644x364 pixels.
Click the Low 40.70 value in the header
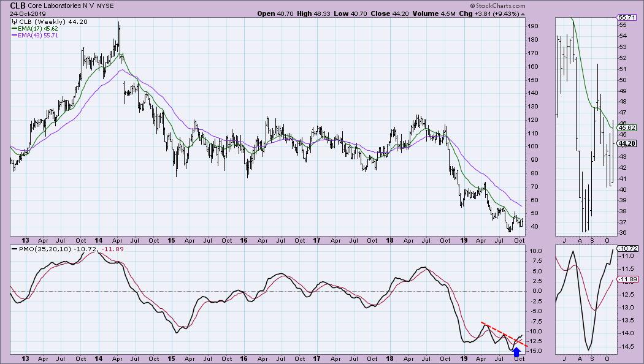350,13
